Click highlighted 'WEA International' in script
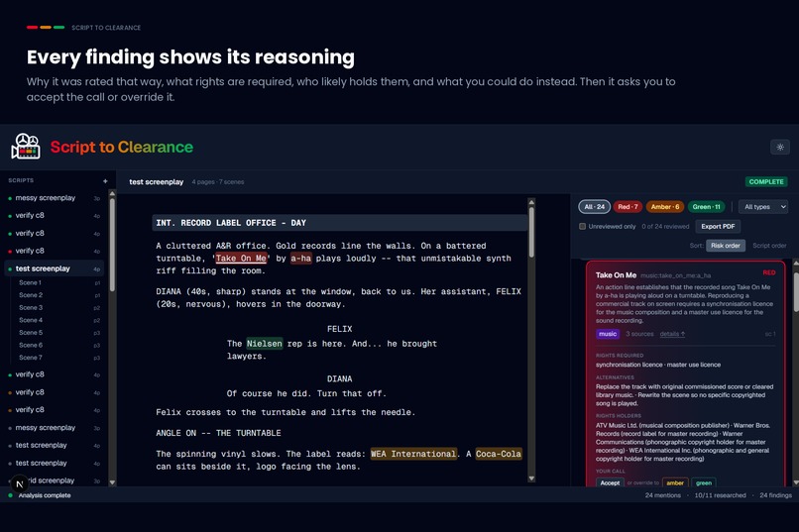 tap(413, 454)
